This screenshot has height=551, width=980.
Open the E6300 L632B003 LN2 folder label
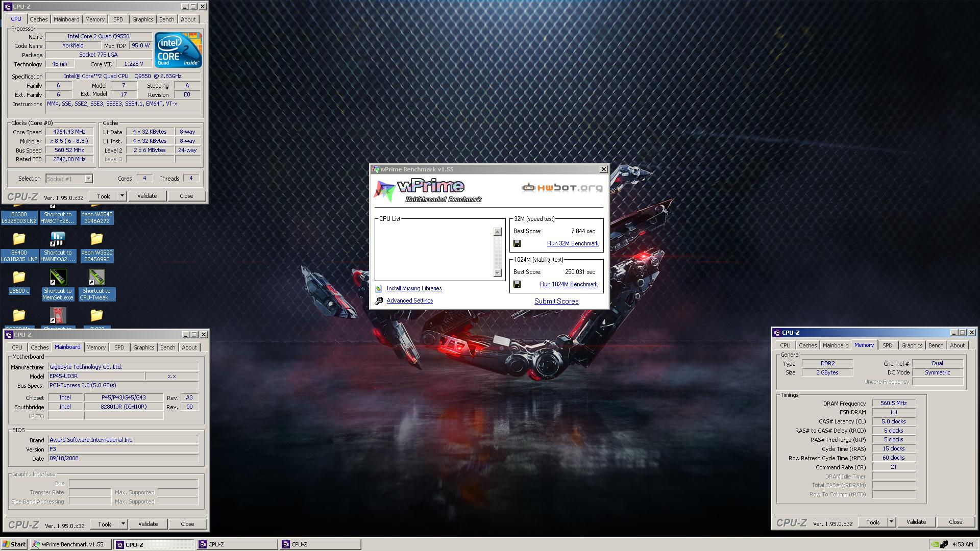coord(19,218)
